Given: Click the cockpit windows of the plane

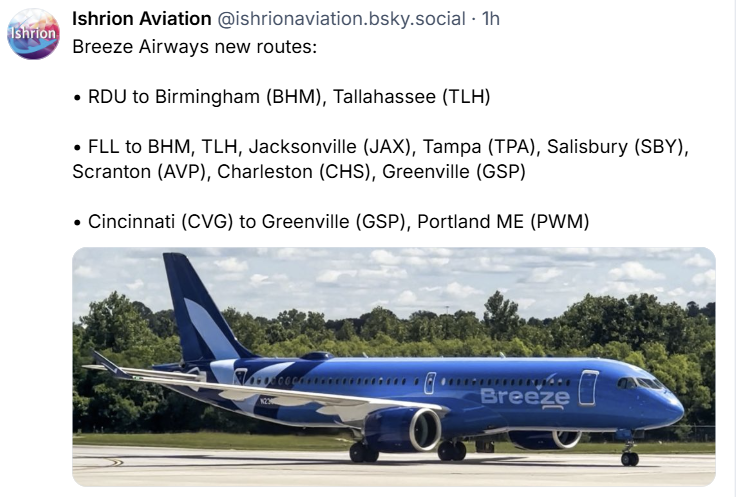Looking at the screenshot, I should point(641,383).
